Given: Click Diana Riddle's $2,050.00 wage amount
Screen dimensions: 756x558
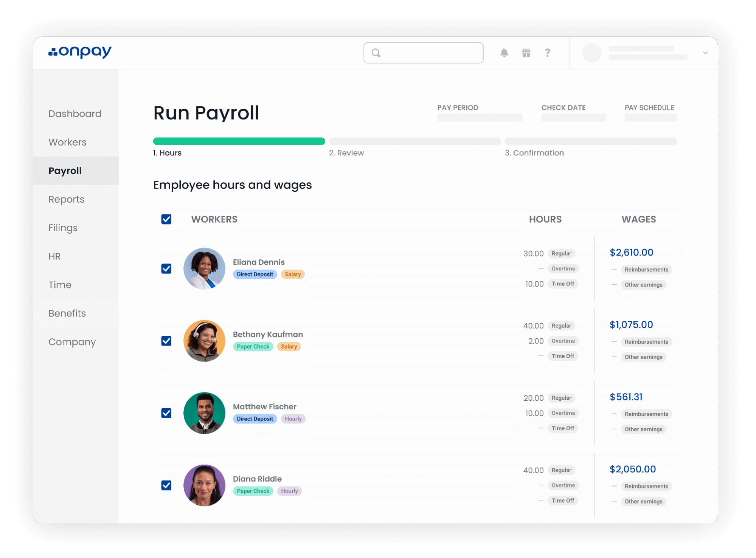Looking at the screenshot, I should (x=633, y=469).
